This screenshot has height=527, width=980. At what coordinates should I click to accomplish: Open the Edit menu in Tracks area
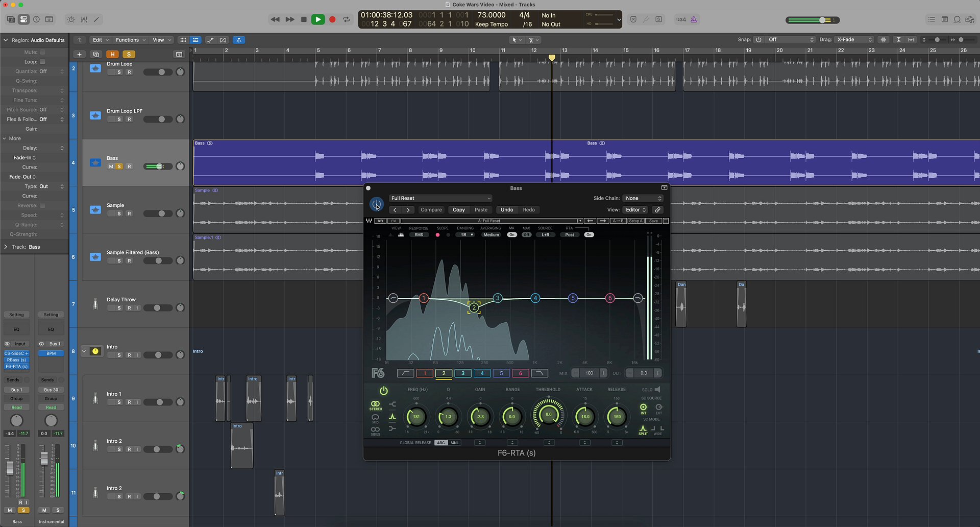pos(100,40)
